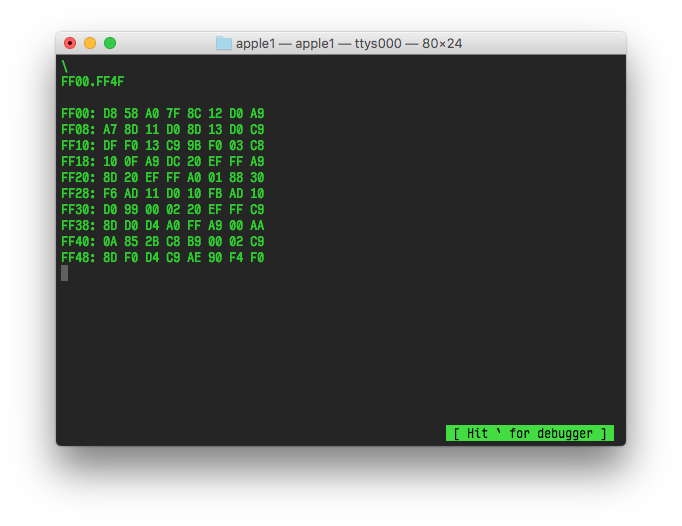Click the FF20: address label
This screenshot has width=682, height=526.
pos(78,178)
